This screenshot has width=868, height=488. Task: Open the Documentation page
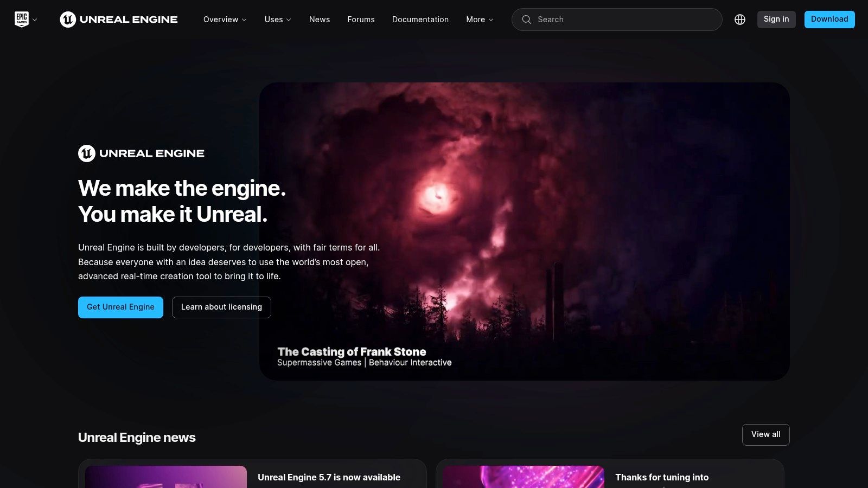pos(420,20)
